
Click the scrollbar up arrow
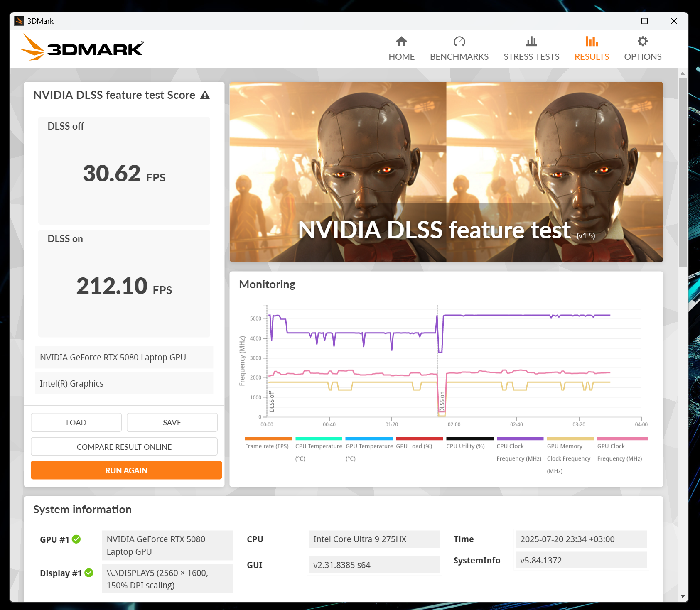683,73
